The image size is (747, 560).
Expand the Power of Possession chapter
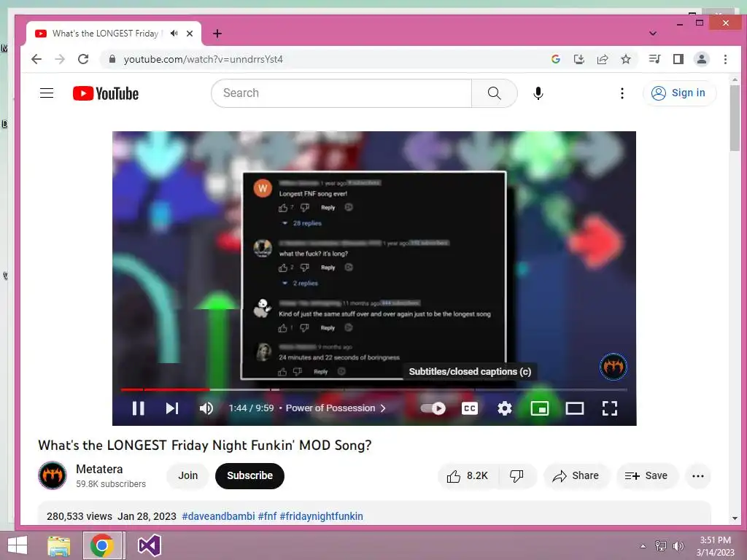click(336, 408)
